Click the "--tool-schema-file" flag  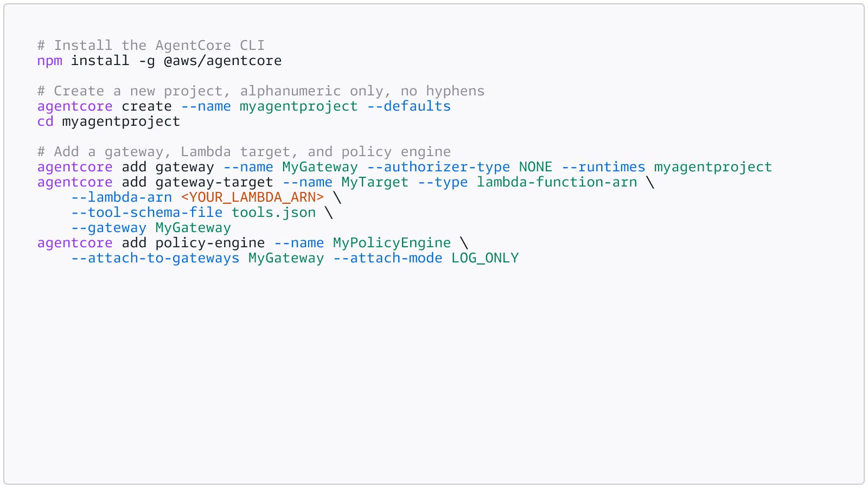coord(146,213)
